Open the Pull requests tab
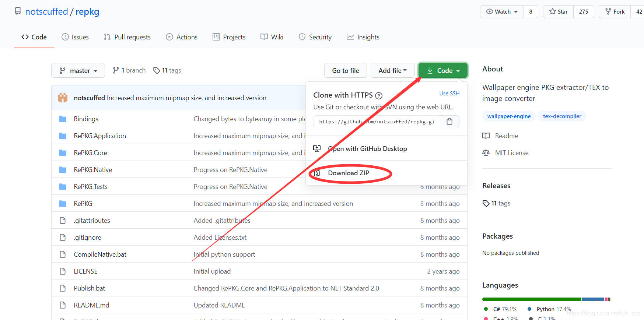Image resolution: width=644 pixels, height=320 pixels. [x=127, y=37]
